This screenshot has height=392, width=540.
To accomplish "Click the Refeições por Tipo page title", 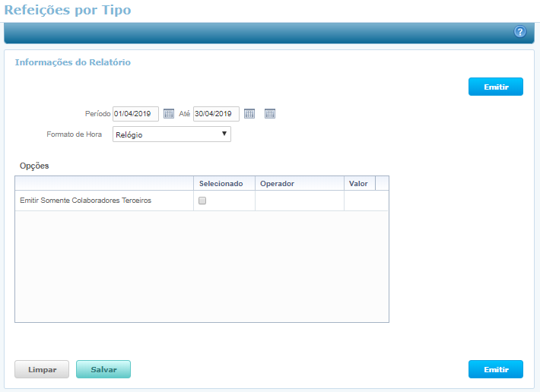I will point(68,10).
